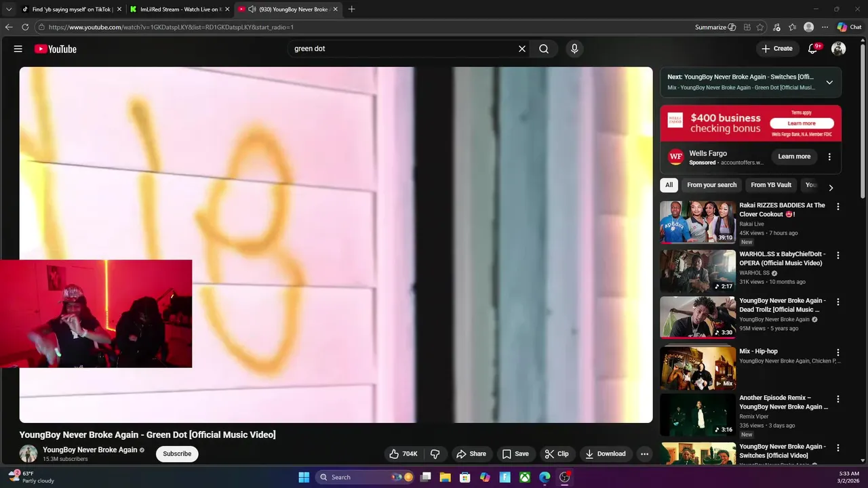Open browser Settings and more menu
Viewport: 868px width, 488px height.
coord(825,27)
